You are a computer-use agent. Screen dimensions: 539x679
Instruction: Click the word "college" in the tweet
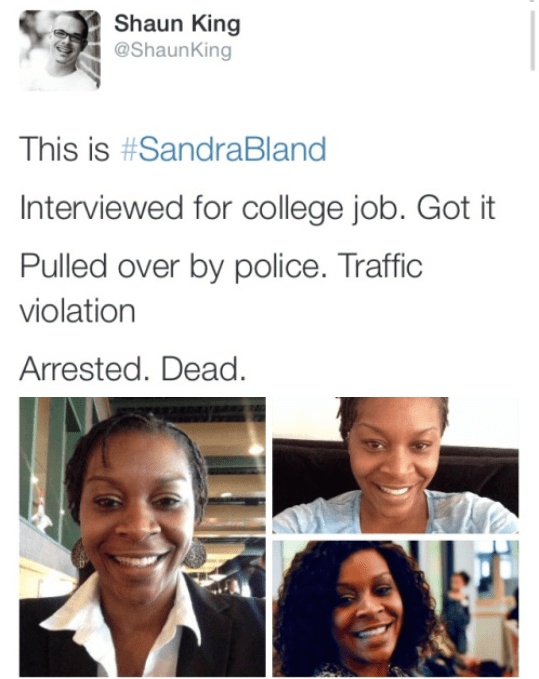coord(292,210)
